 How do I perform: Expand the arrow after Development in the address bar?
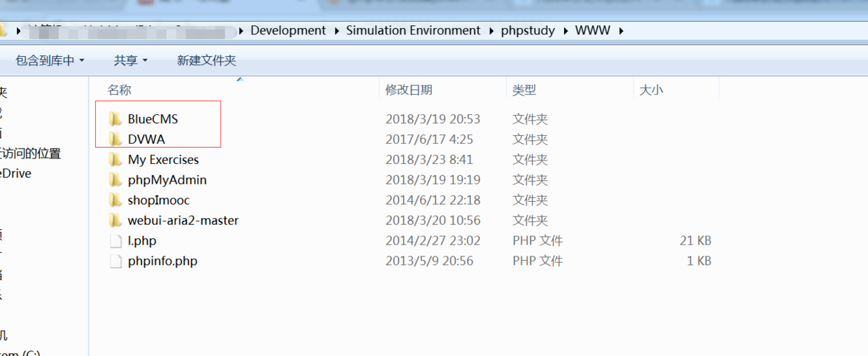(x=336, y=31)
